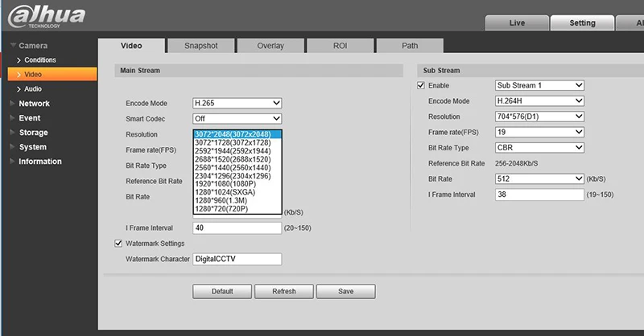Choose 3072*1728 resolution option
644x336 pixels.
237,143
